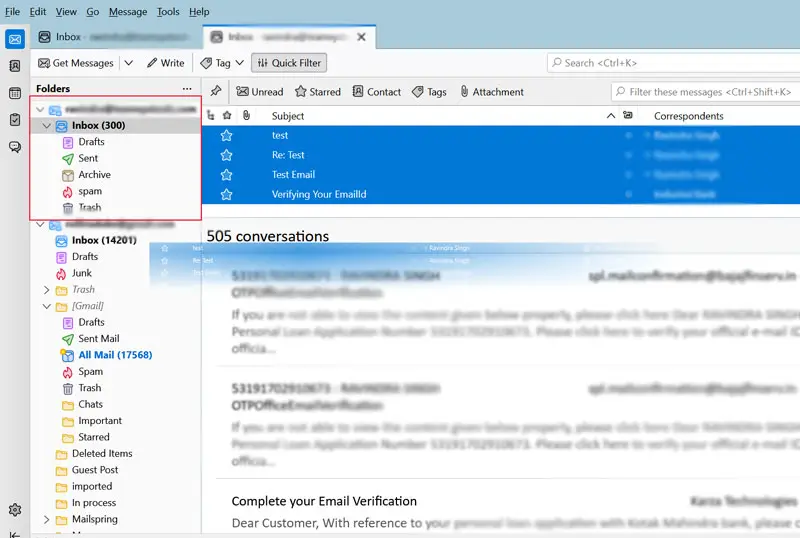
Task: Open the Guest Post folder
Action: [x=95, y=470]
